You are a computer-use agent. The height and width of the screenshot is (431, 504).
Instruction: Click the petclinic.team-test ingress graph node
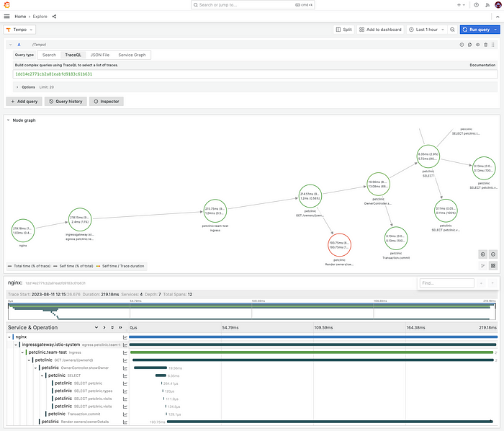[x=215, y=211]
